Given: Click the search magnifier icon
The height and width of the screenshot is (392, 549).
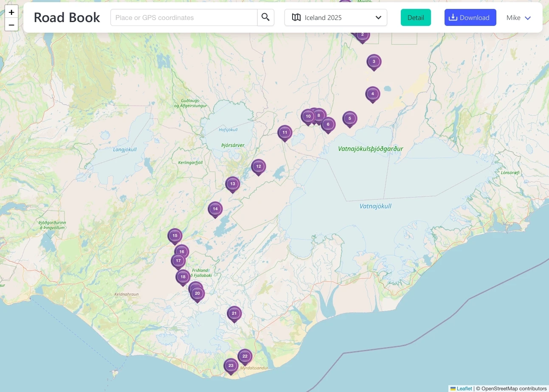Looking at the screenshot, I should [x=265, y=17].
